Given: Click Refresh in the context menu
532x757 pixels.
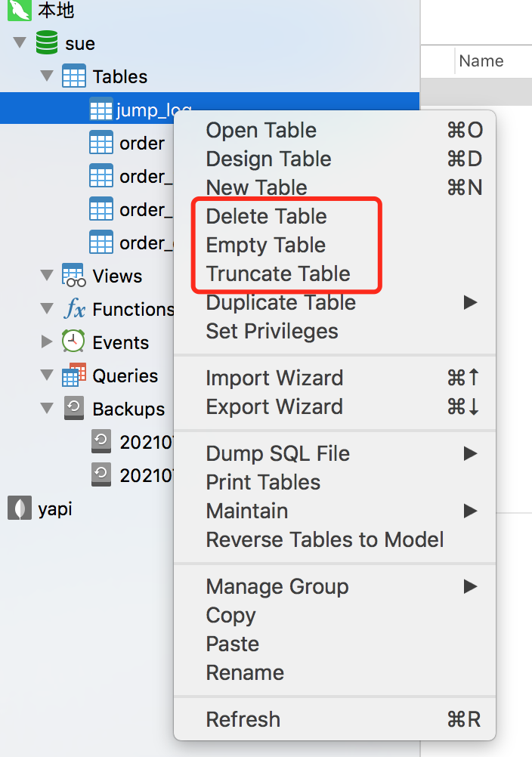Looking at the screenshot, I should [243, 719].
